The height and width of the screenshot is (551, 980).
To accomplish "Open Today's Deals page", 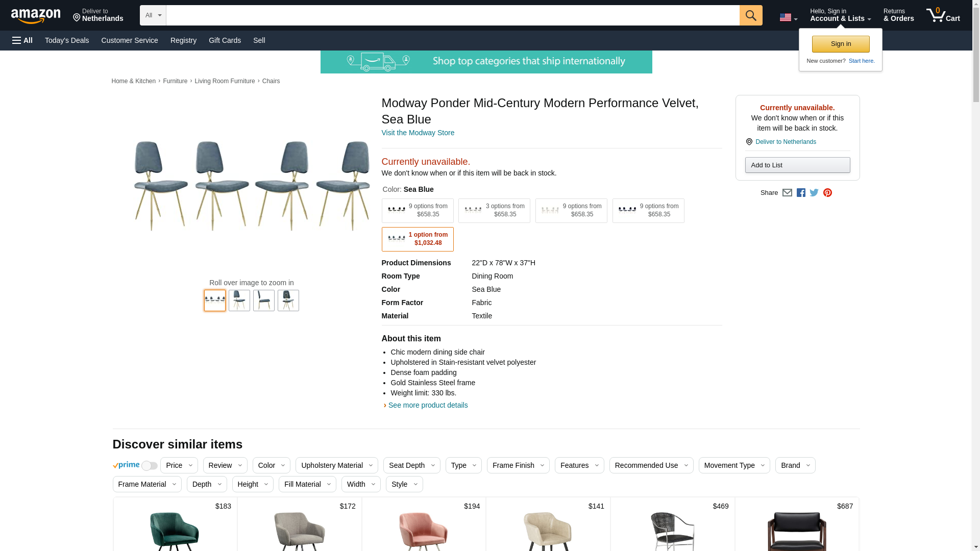I will point(67,40).
